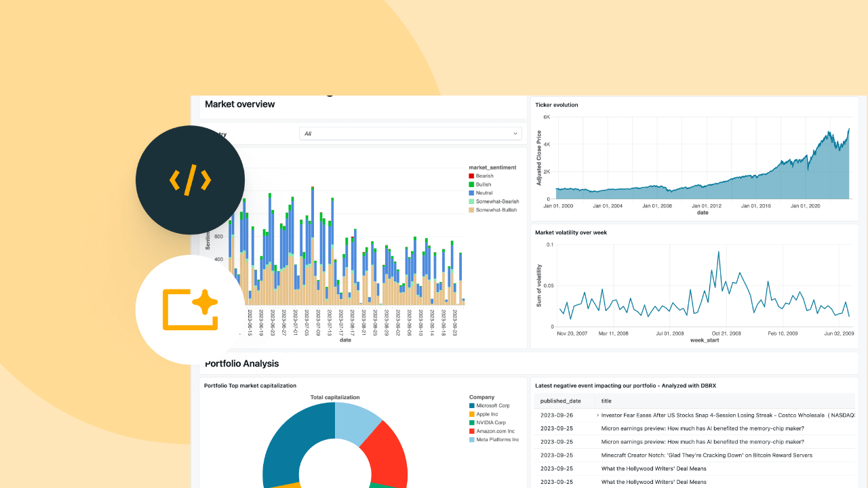Click the Bearish red legend icon
868x488 pixels.
[471, 176]
